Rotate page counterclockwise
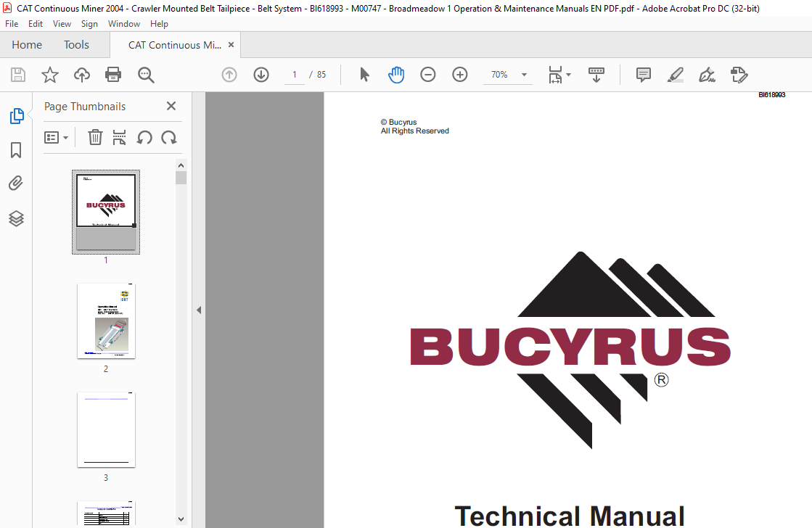This screenshot has width=812, height=528. [144, 138]
